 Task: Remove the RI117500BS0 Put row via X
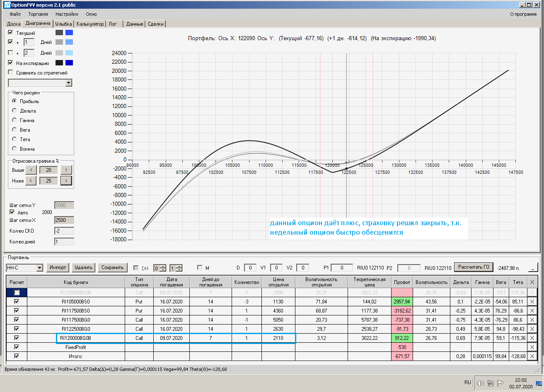[x=532, y=311]
